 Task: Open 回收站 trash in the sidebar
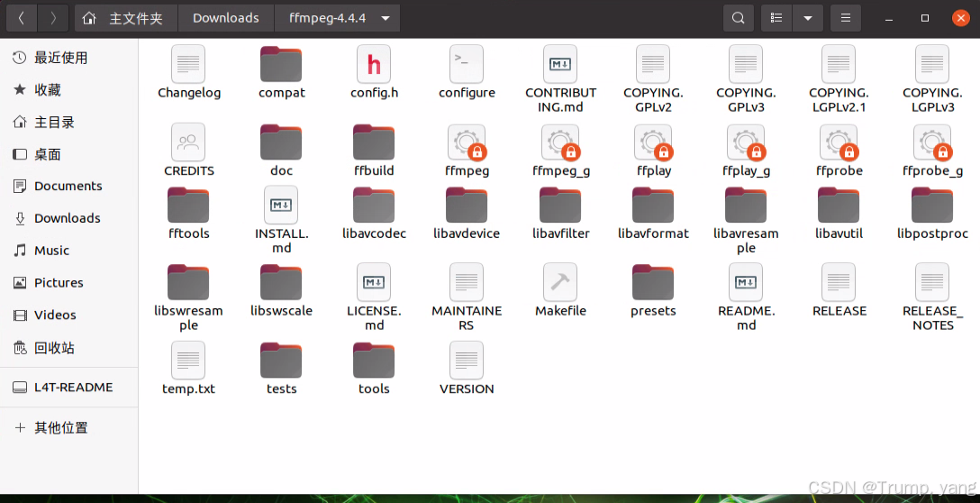click(x=68, y=347)
